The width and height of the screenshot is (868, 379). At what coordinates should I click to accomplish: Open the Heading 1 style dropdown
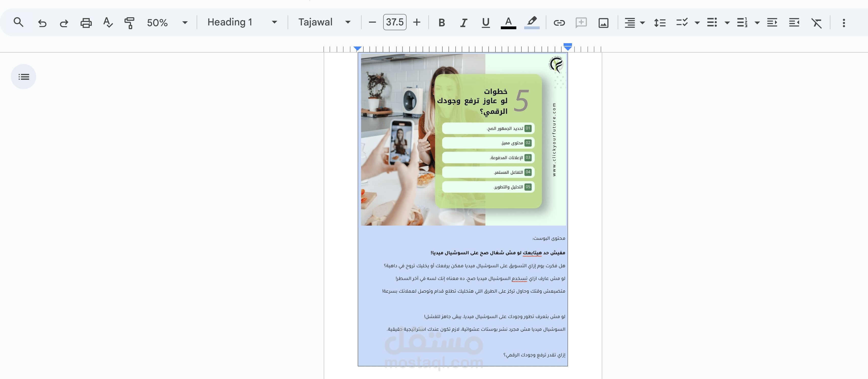[x=242, y=23]
